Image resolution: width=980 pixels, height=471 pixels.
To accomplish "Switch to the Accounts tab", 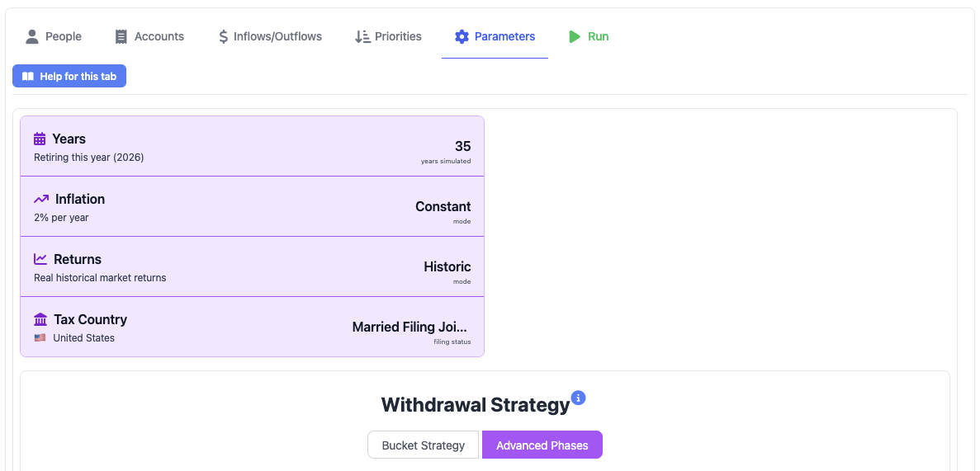I will pos(149,36).
